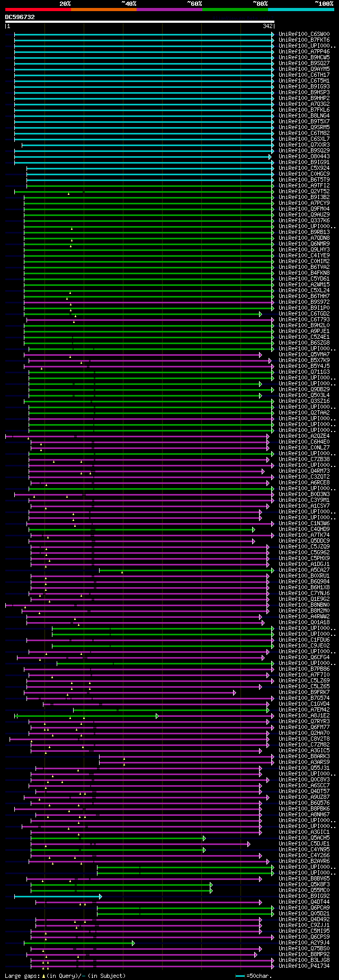The image size is (339, 980).
Task: Open hit UniRef100_Q5VMA7
Action: tap(304, 354)
